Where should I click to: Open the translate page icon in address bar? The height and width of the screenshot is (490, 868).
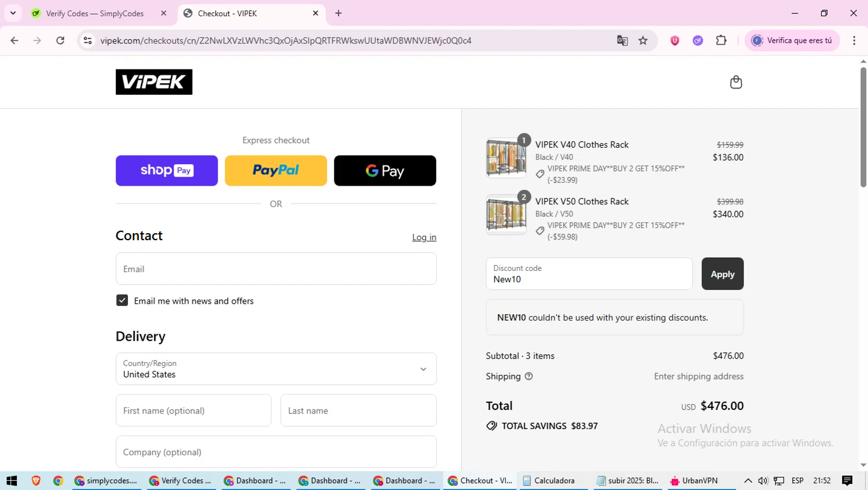coord(622,40)
